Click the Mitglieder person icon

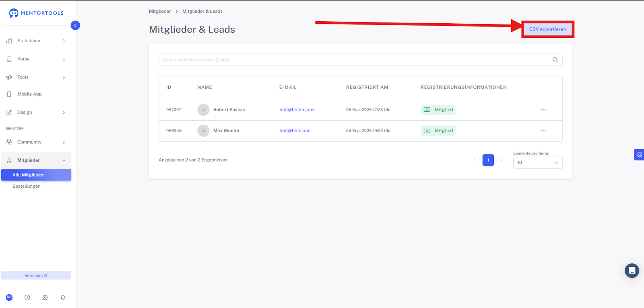[x=9, y=160]
